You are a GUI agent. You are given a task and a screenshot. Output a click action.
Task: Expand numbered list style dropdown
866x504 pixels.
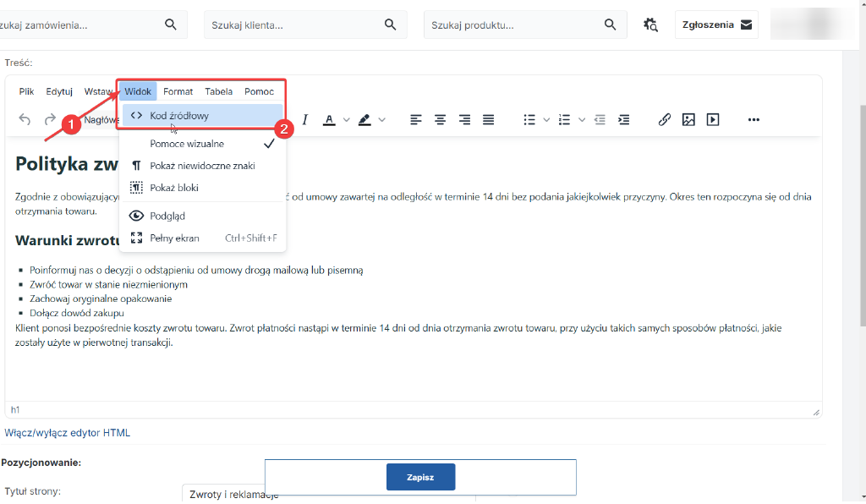582,120
